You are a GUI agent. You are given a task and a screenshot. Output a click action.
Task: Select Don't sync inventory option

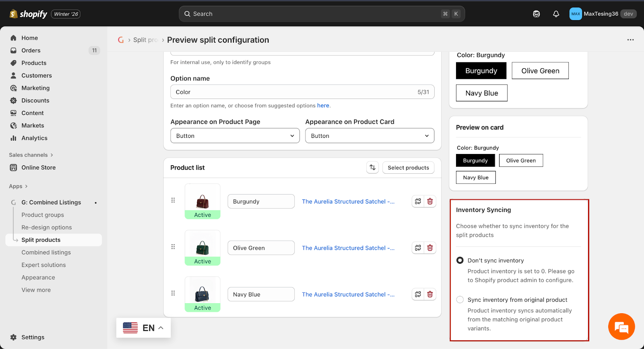tap(460, 261)
